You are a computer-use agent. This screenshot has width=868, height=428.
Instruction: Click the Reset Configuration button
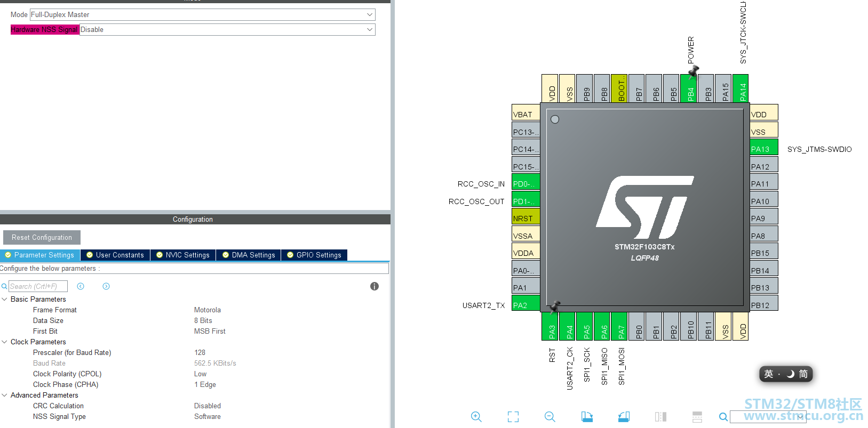[42, 238]
